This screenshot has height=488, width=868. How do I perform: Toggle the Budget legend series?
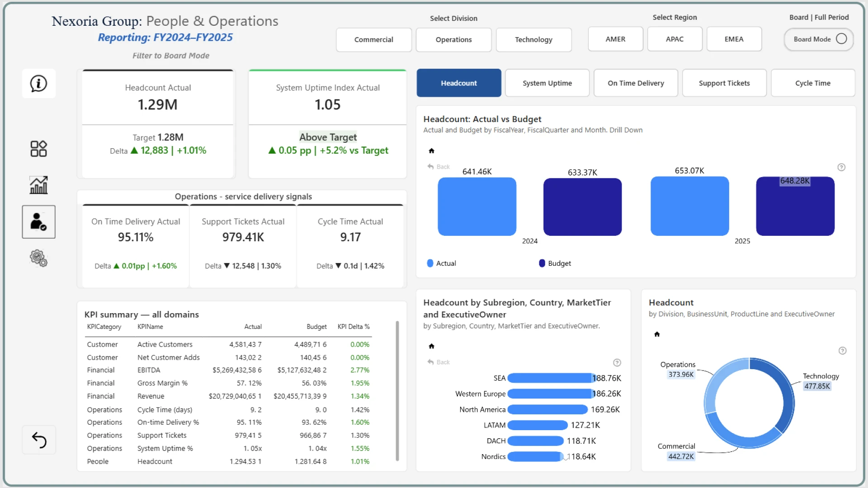tap(555, 263)
